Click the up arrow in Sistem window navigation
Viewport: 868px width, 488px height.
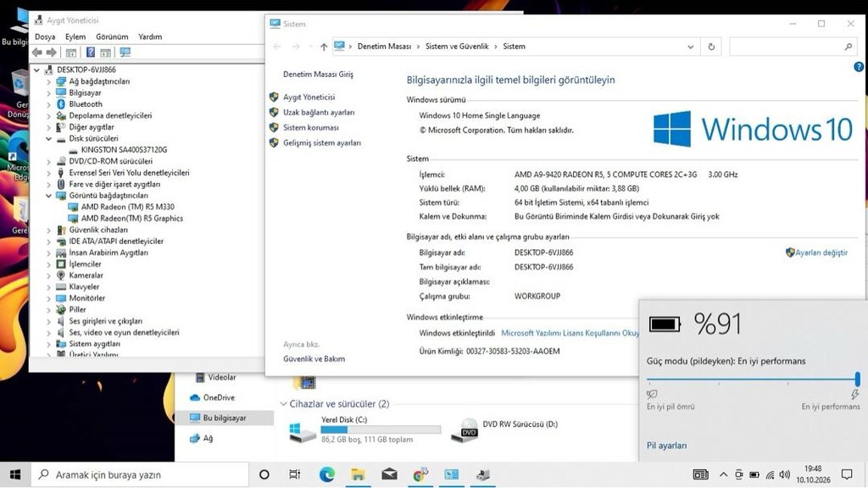click(324, 47)
